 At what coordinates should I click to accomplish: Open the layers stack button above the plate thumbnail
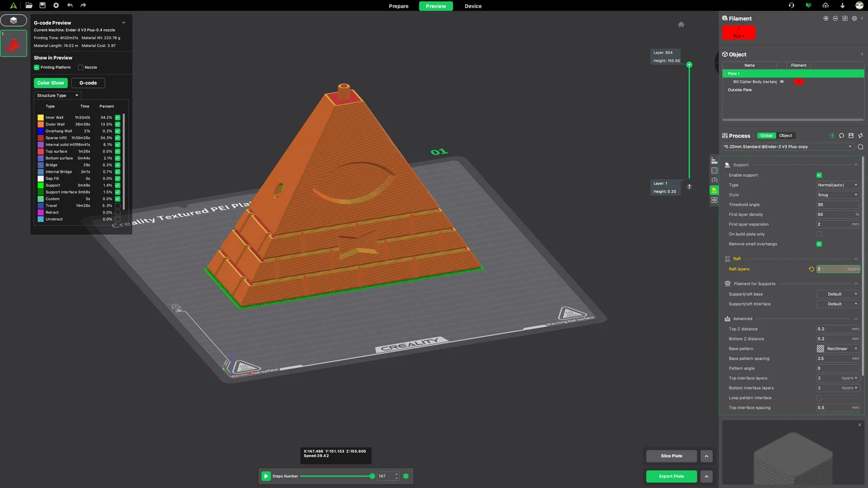14,21
